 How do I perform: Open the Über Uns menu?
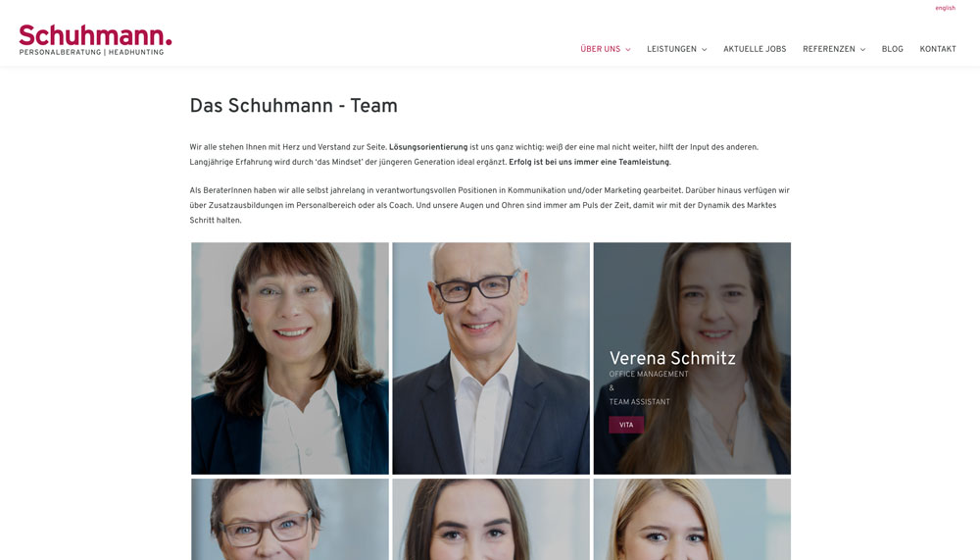point(600,49)
